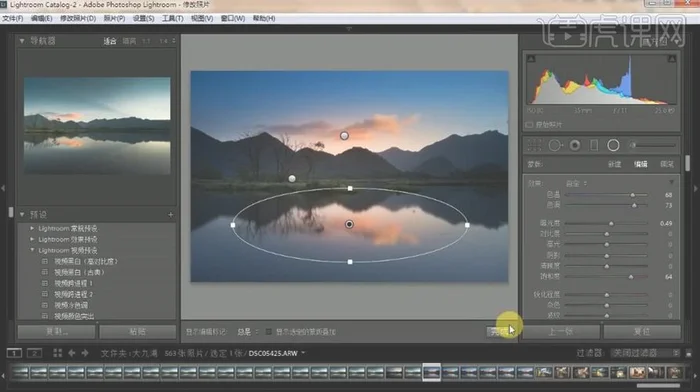Adjust the saturation slider at 64
The height and width of the screenshot is (392, 700).
631,277
